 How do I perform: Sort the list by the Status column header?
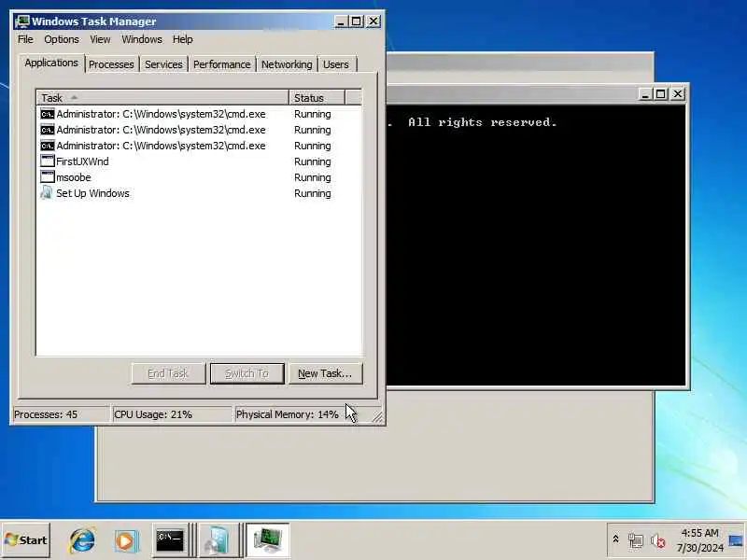pyautogui.click(x=317, y=98)
